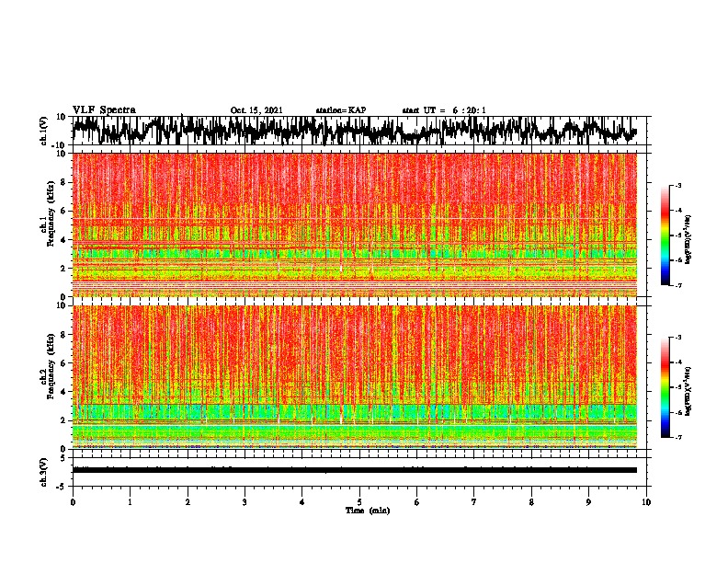Click the time axis tick label '0'
The image size is (728, 563).
tap(73, 502)
